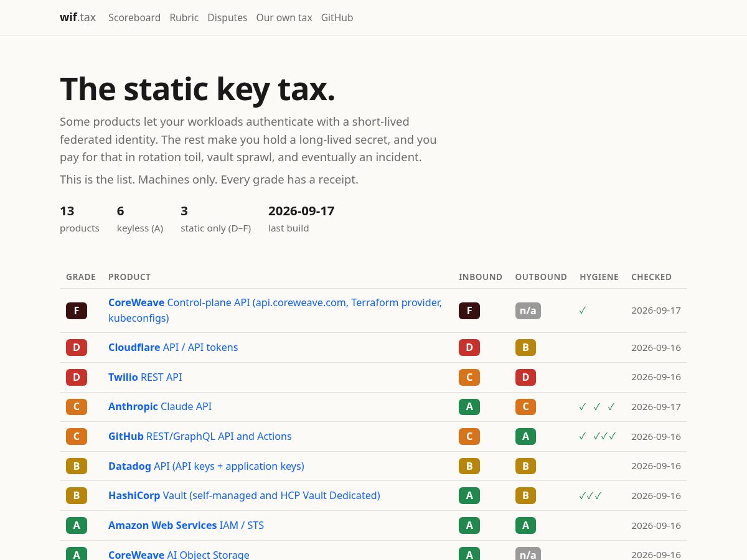Viewport: 747px width, 560px height.
Task: Open CoreWeave AI Object Storage entry
Action: point(179,554)
